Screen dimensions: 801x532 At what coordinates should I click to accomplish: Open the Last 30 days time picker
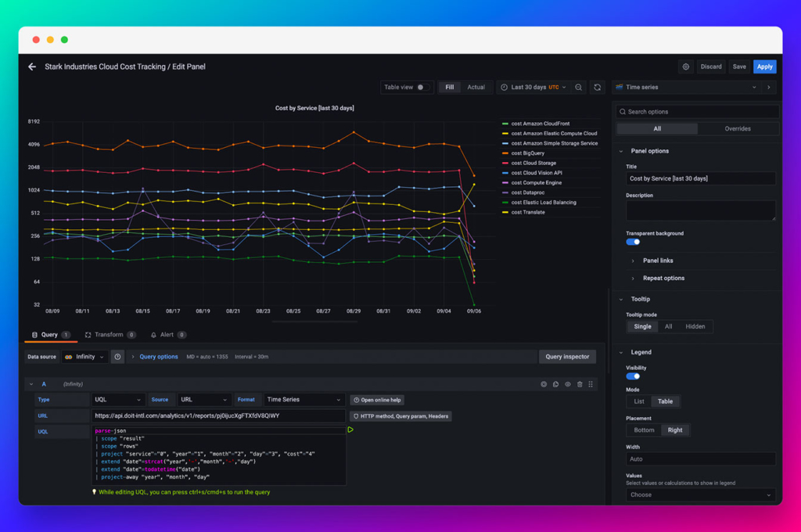[534, 88]
